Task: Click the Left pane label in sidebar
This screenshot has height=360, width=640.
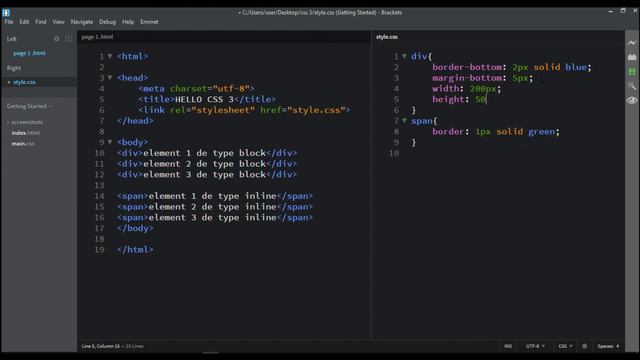Action: 11,39
